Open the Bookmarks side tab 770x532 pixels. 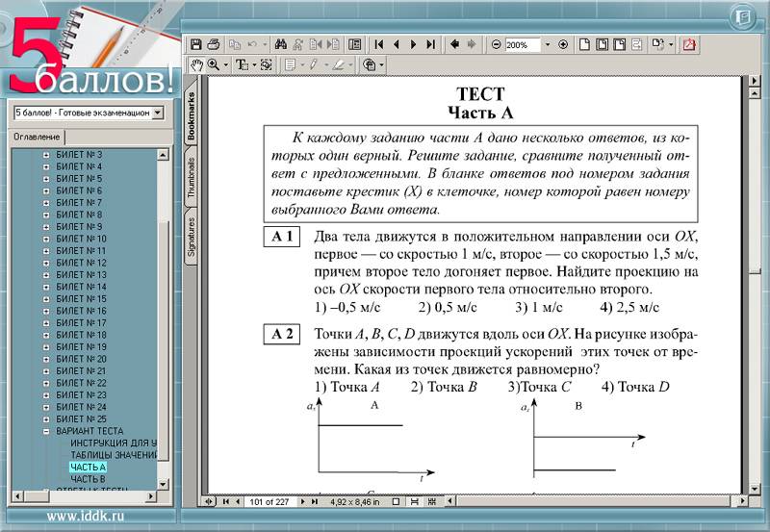[x=191, y=115]
